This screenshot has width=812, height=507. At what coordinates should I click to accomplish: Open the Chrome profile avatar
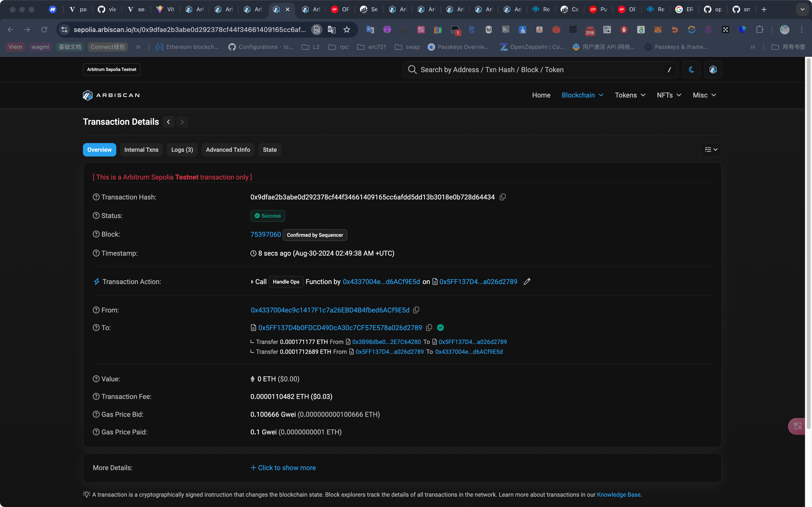[785, 30]
